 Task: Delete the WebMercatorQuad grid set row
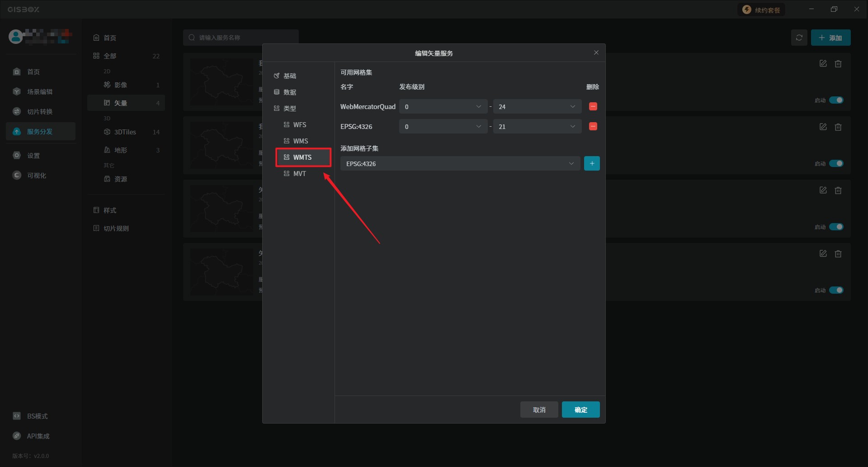click(x=593, y=106)
